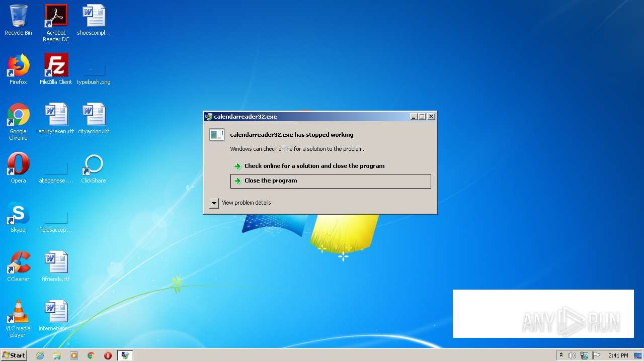The image size is (644, 362).
Task: Close the calendarreader32.exe error dialog
Action: [x=431, y=117]
